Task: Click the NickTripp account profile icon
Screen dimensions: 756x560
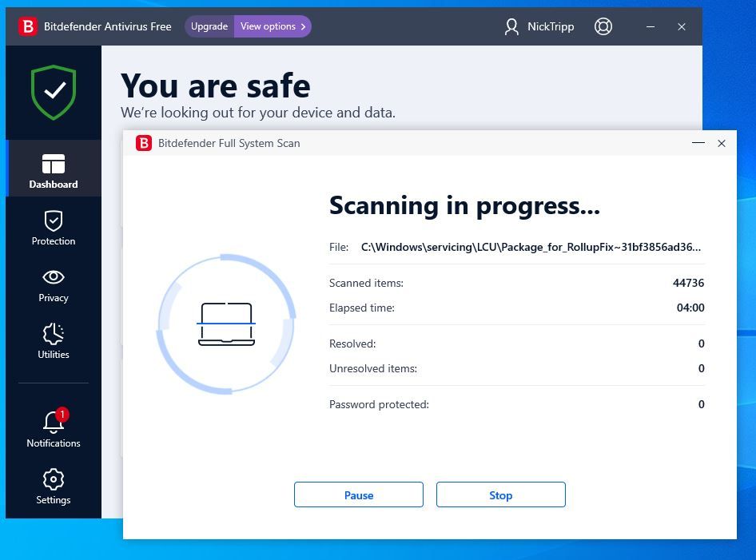Action: pyautogui.click(x=510, y=26)
